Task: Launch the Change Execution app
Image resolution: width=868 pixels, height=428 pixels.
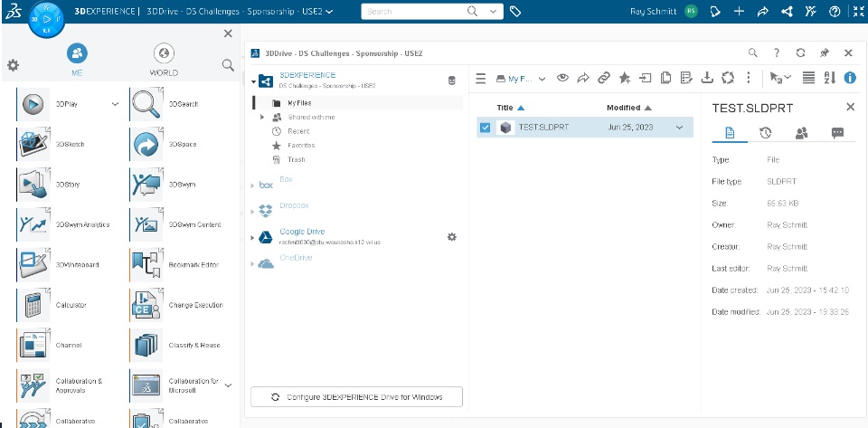Action: [x=146, y=305]
